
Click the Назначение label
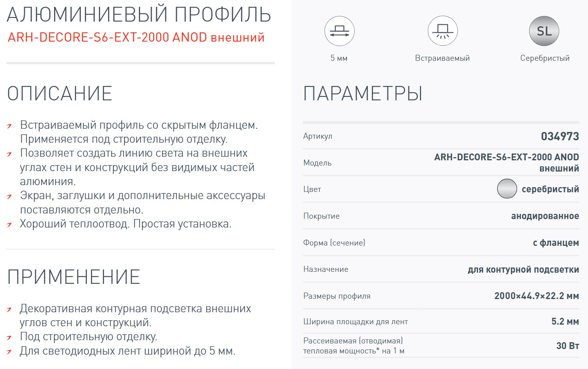pos(326,269)
